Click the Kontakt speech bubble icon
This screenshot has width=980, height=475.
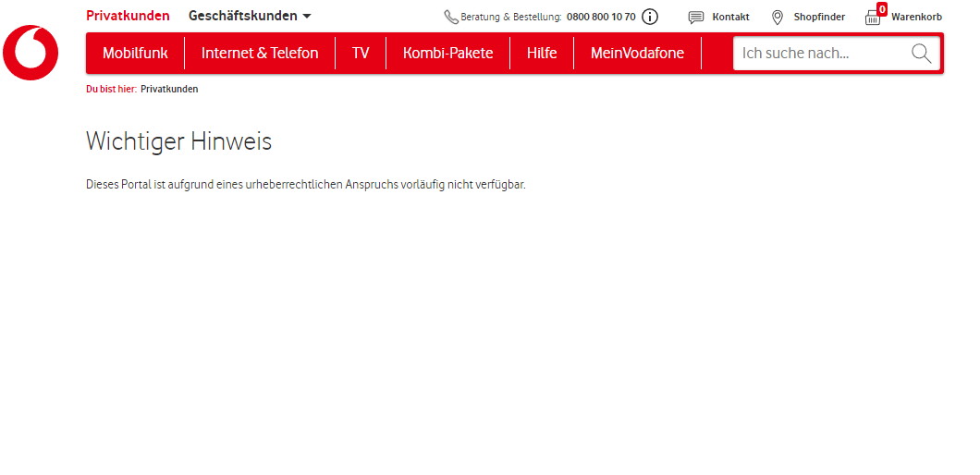tap(695, 18)
